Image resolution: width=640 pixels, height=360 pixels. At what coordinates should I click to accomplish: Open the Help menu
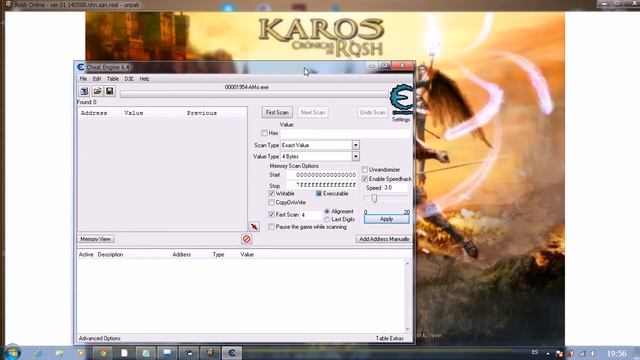pos(144,79)
